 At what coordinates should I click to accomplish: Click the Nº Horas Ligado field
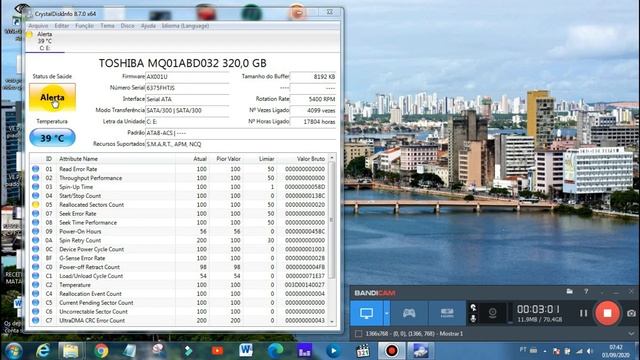click(x=313, y=122)
